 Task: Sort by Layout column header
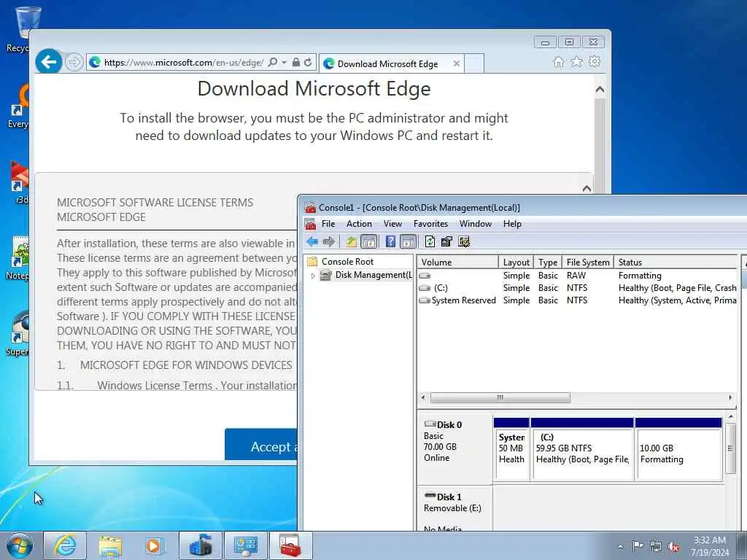(x=516, y=262)
